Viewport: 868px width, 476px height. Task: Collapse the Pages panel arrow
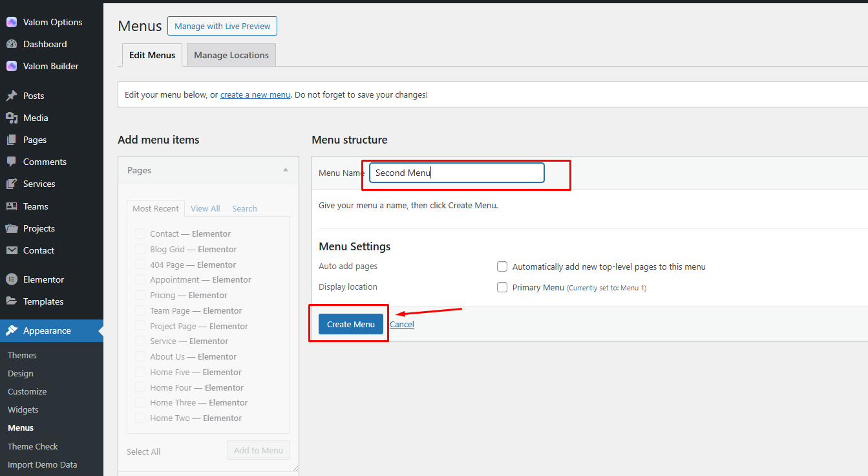pyautogui.click(x=286, y=170)
